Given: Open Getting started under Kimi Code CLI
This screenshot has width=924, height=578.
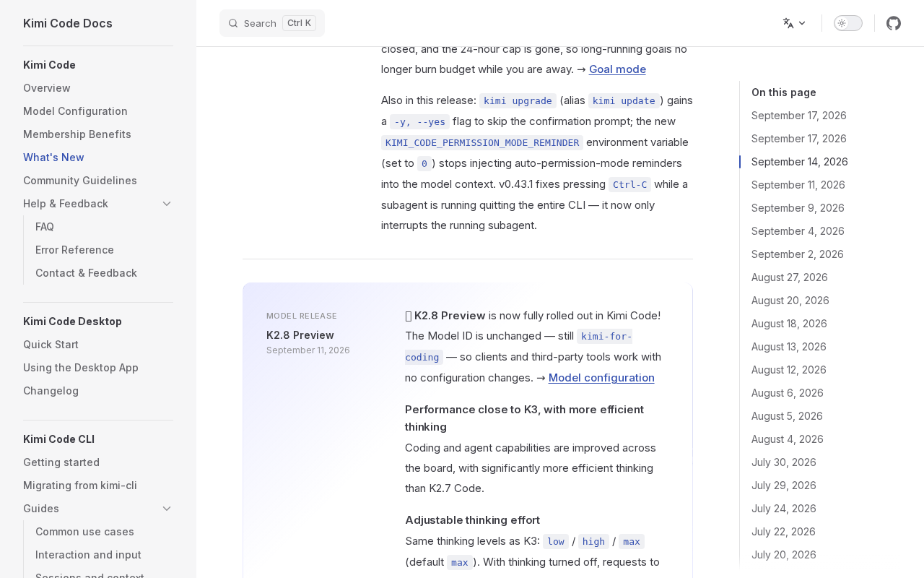Looking at the screenshot, I should 61,462.
